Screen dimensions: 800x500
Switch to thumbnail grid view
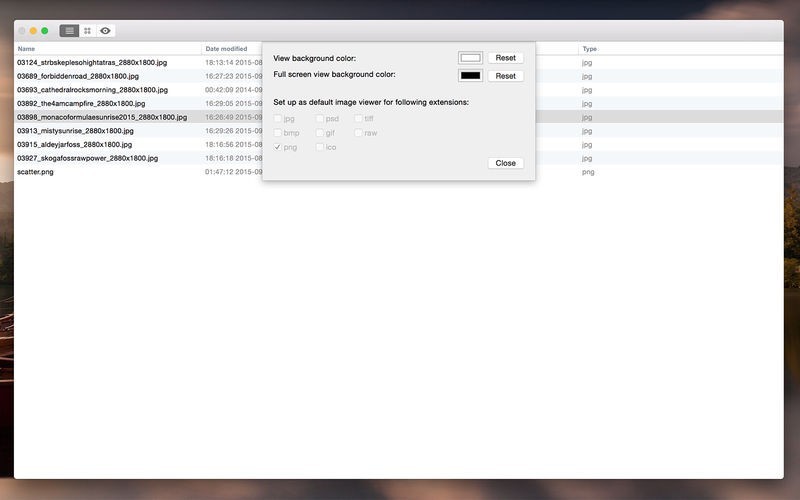[x=87, y=31]
